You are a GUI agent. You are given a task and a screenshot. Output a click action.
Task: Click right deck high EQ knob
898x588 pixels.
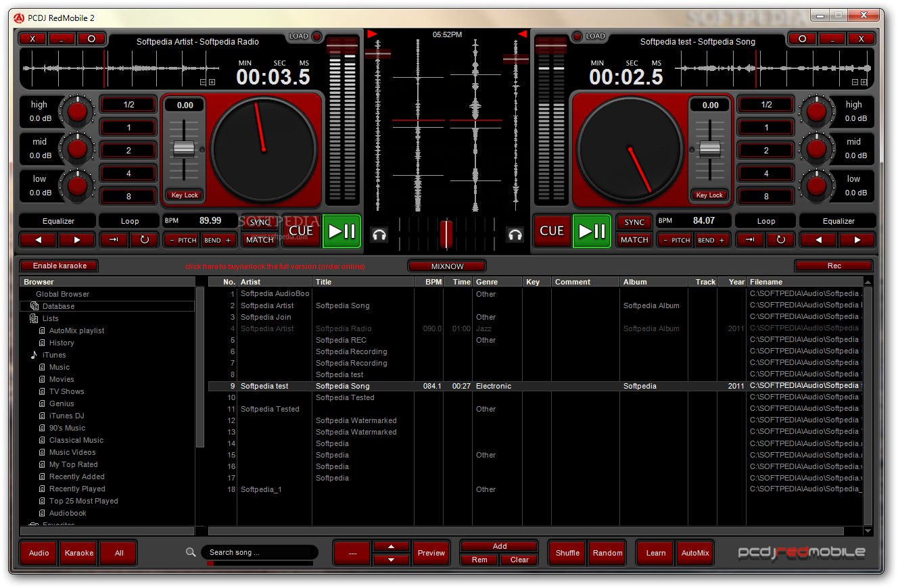(816, 111)
